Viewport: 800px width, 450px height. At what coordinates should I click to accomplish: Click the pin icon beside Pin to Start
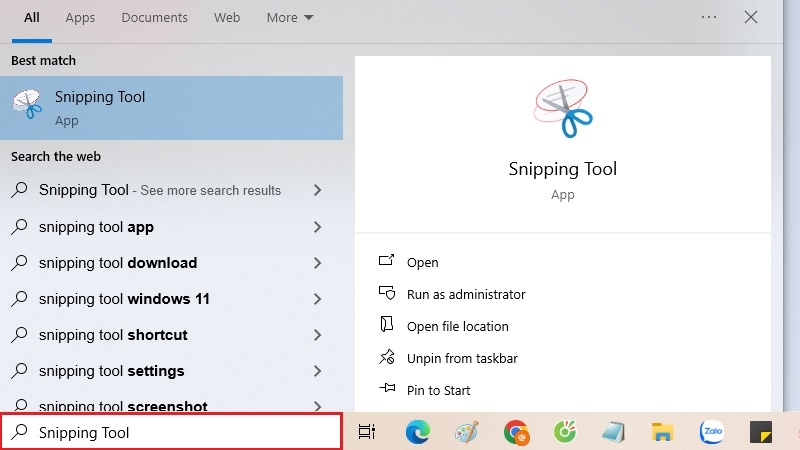[387, 388]
